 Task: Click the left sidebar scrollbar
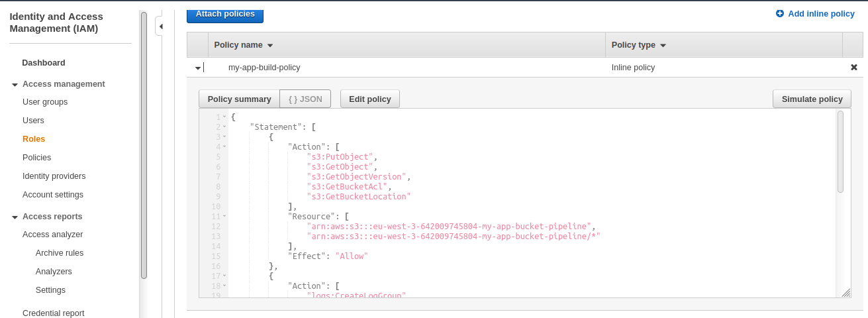[x=144, y=146]
